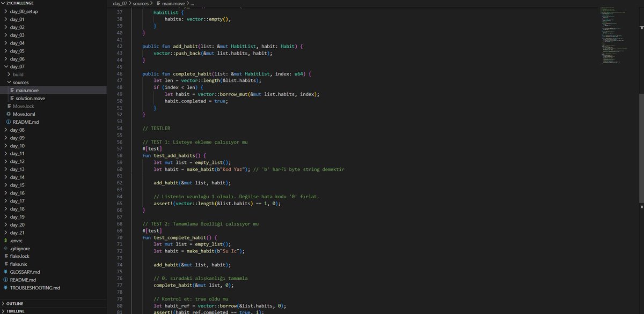The height and width of the screenshot is (314, 644).
Task: Click the solution.move file icon
Action: (11, 99)
